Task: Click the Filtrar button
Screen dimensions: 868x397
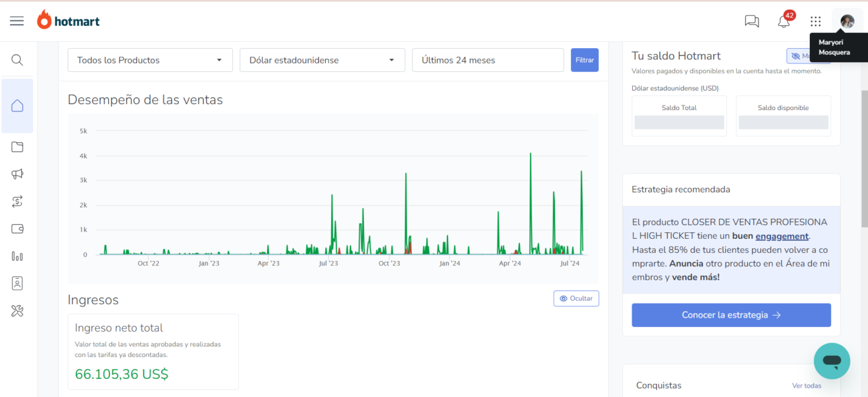Action: coord(584,60)
